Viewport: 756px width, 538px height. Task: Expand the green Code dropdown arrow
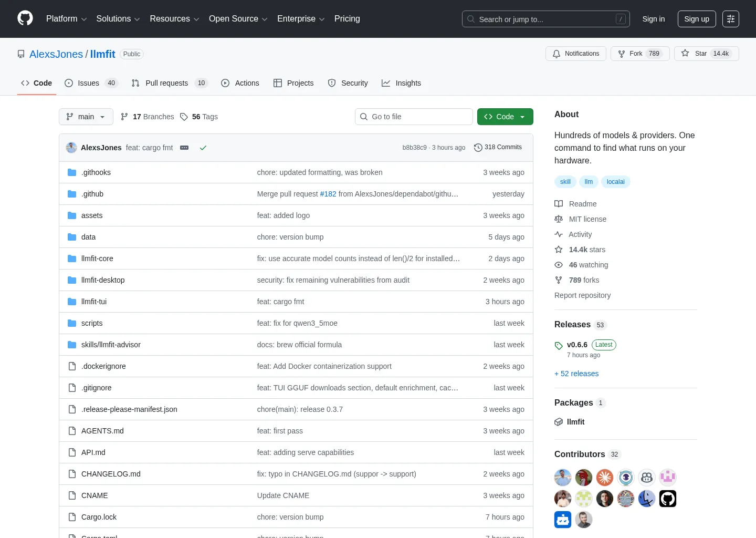pos(522,117)
